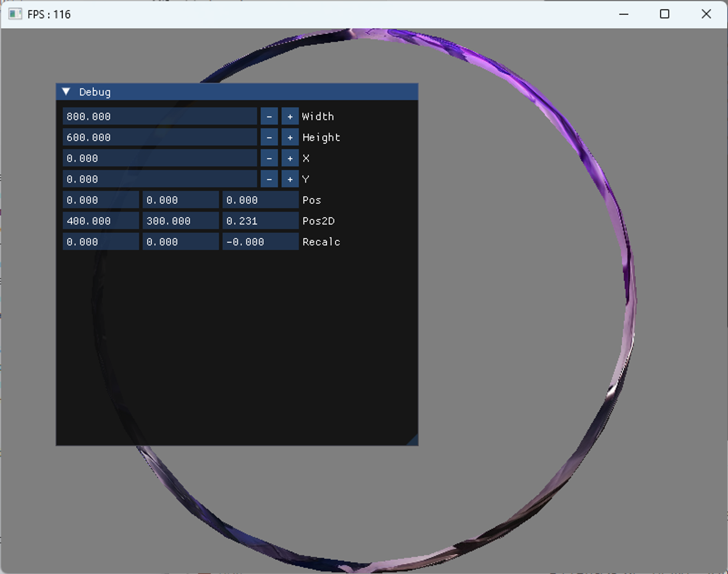This screenshot has height=574, width=728.
Task: Select Pos2D field showing 400.000
Action: pyautogui.click(x=100, y=221)
